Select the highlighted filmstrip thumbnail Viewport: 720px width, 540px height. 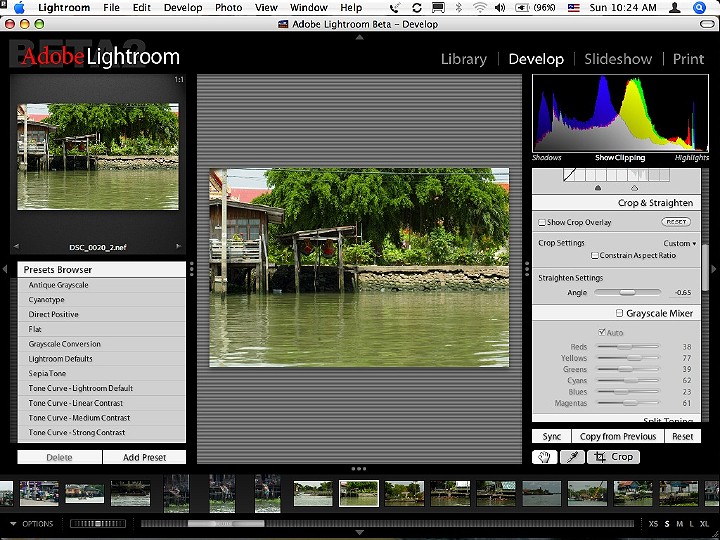tap(359, 493)
